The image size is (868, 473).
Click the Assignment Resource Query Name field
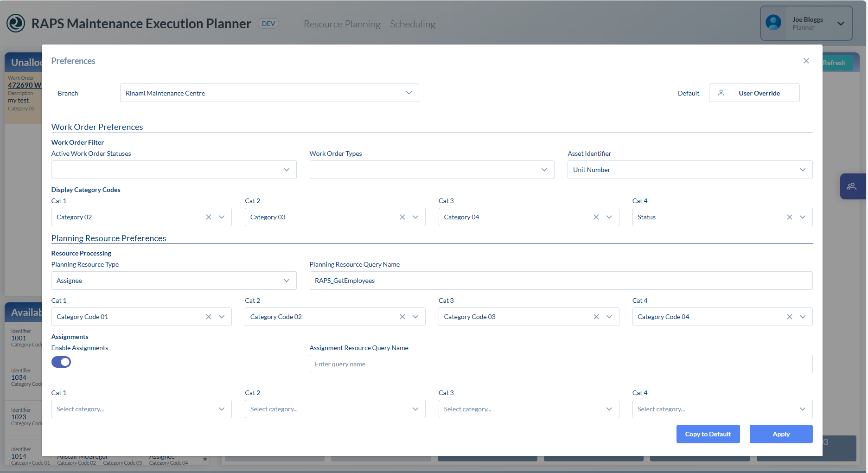[561, 364]
